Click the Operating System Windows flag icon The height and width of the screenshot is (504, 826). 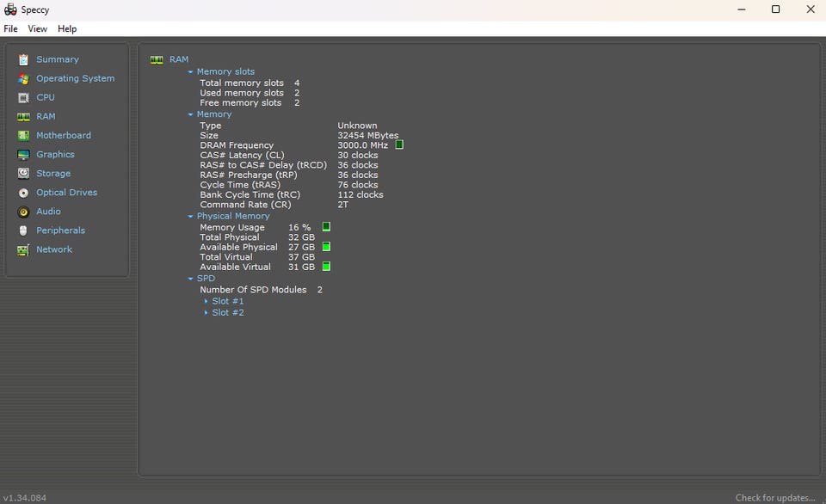(23, 78)
